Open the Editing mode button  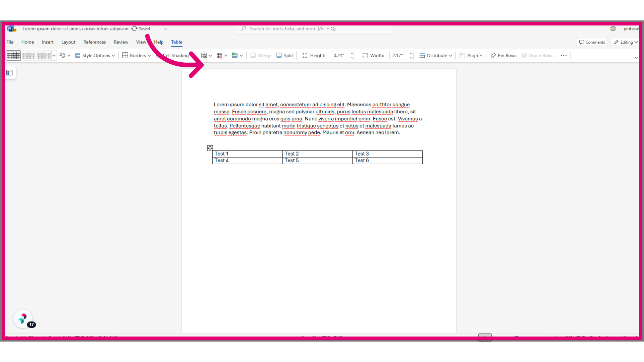click(x=625, y=42)
